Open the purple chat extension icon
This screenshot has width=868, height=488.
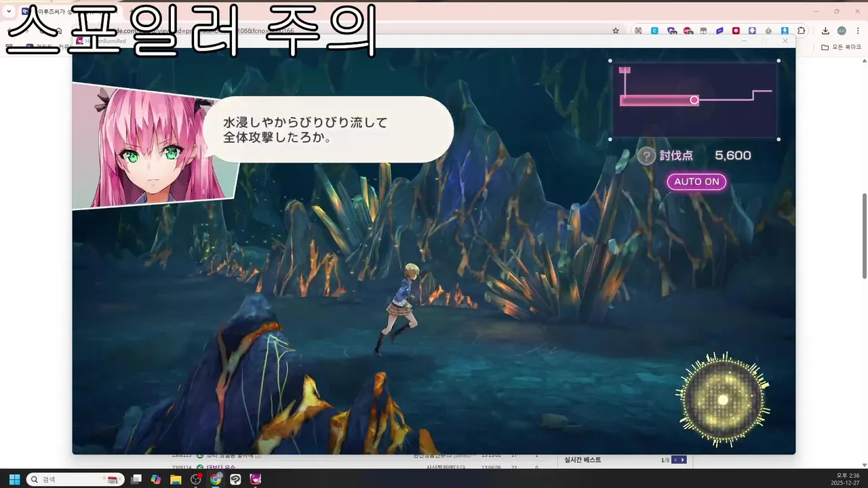pos(671,30)
